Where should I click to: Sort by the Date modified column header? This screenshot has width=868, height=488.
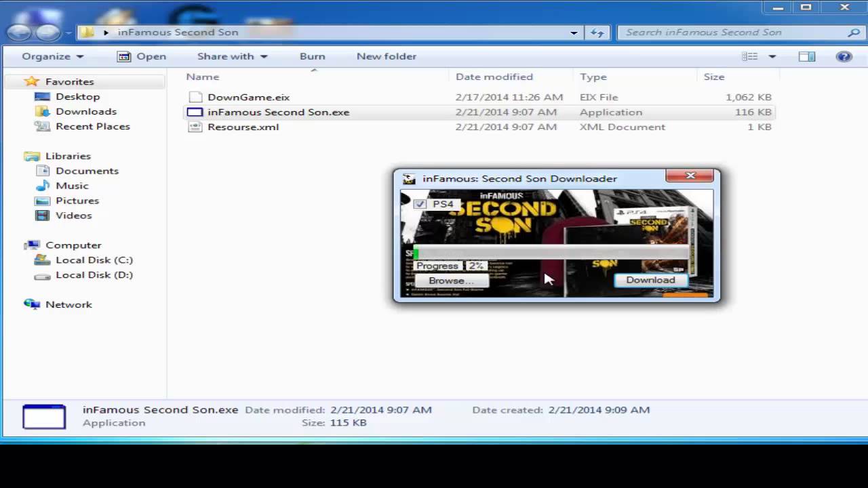(x=494, y=77)
